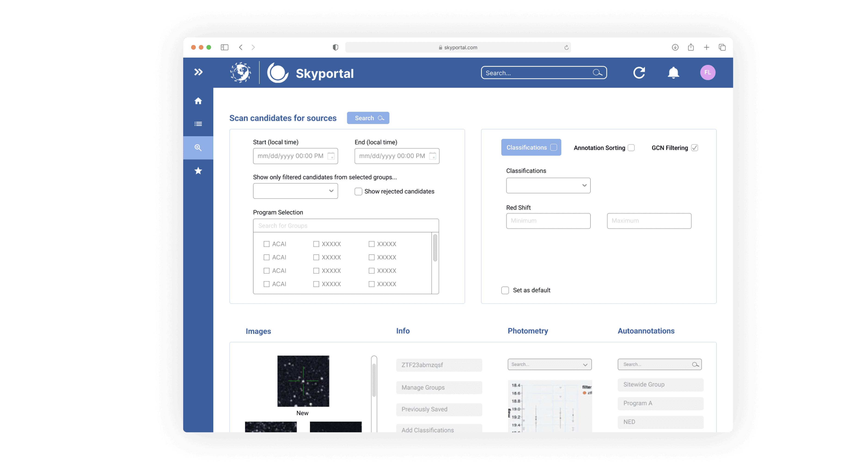Open favorites star in sidebar

click(x=198, y=171)
